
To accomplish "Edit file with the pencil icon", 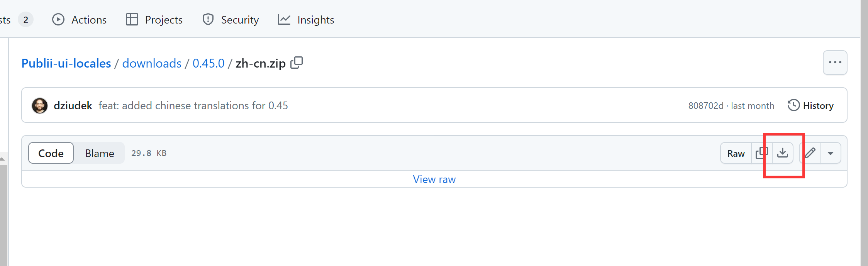I will pos(810,153).
